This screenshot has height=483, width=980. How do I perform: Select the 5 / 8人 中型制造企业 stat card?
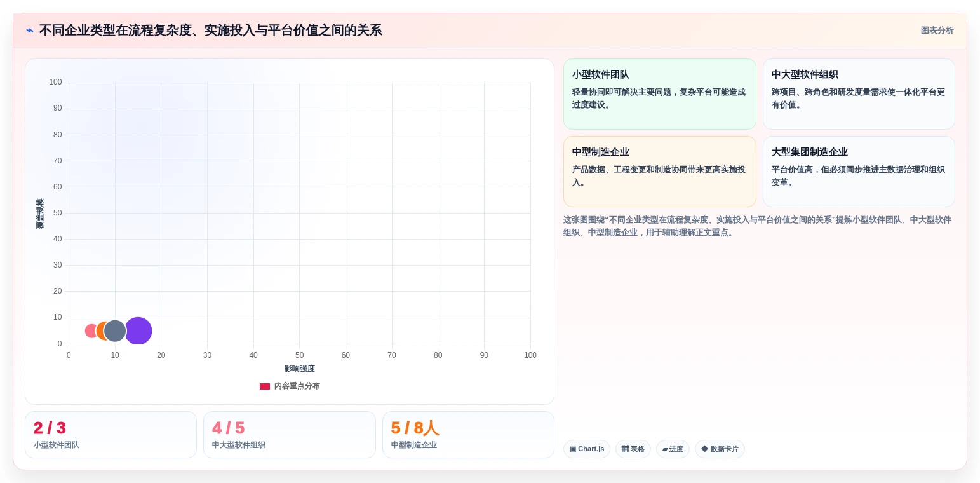coord(468,435)
